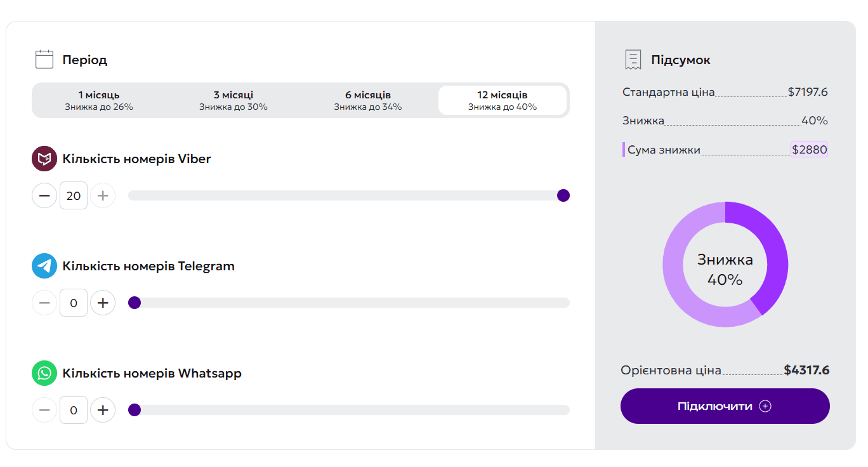Image resolution: width=868 pixels, height=467 pixels.
Task: Click the Орієнтовна ціна label
Action: pyautogui.click(x=671, y=370)
